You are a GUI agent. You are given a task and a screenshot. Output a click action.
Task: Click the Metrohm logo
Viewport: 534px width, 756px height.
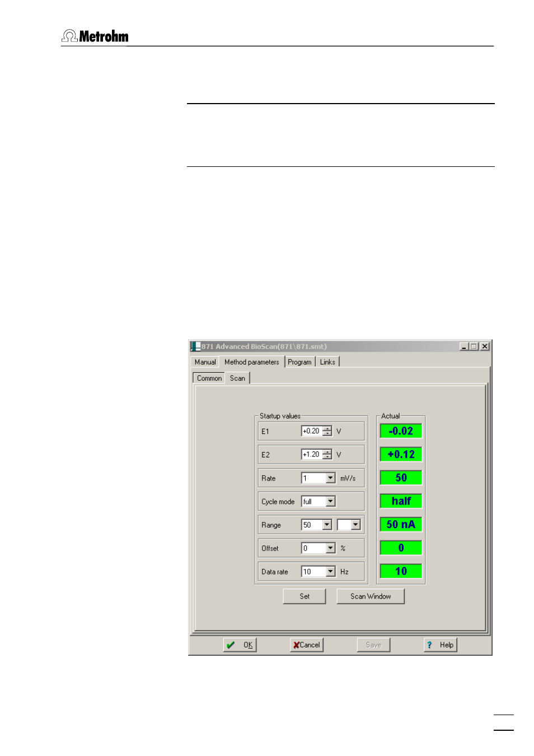click(x=95, y=36)
